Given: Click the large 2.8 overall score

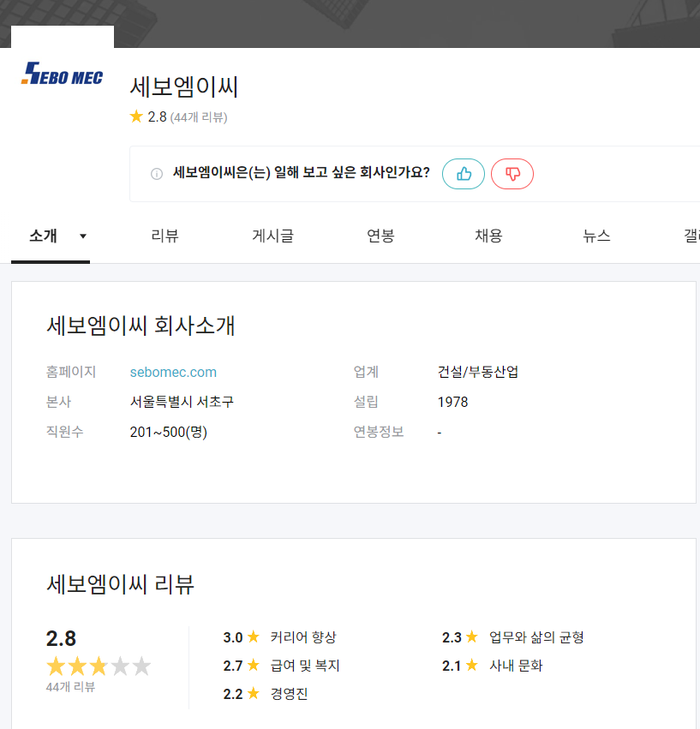Looking at the screenshot, I should tap(61, 639).
